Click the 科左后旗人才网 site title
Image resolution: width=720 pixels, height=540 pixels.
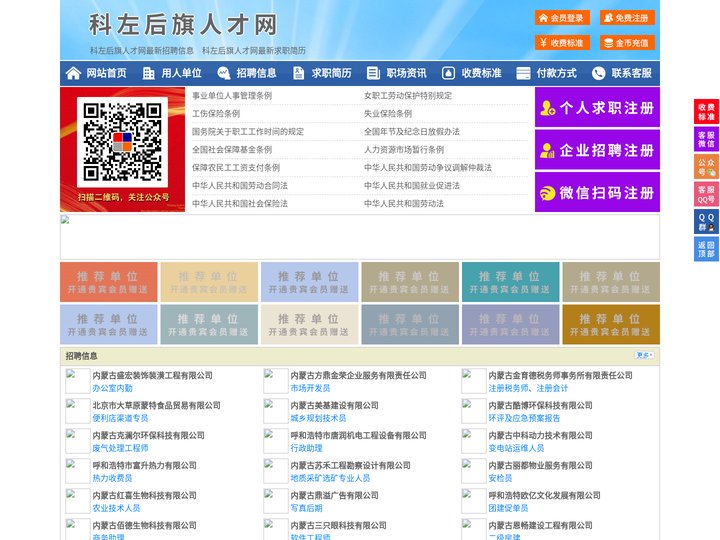click(183, 25)
